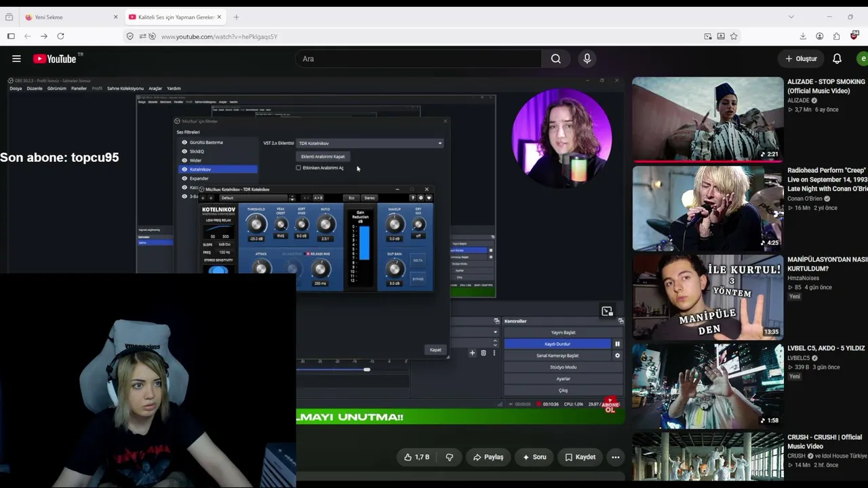Image resolution: width=868 pixels, height=488 pixels.
Task: Open LVBEL C5, AKDO - 5 YILDIZ thumbnail
Action: tap(707, 386)
